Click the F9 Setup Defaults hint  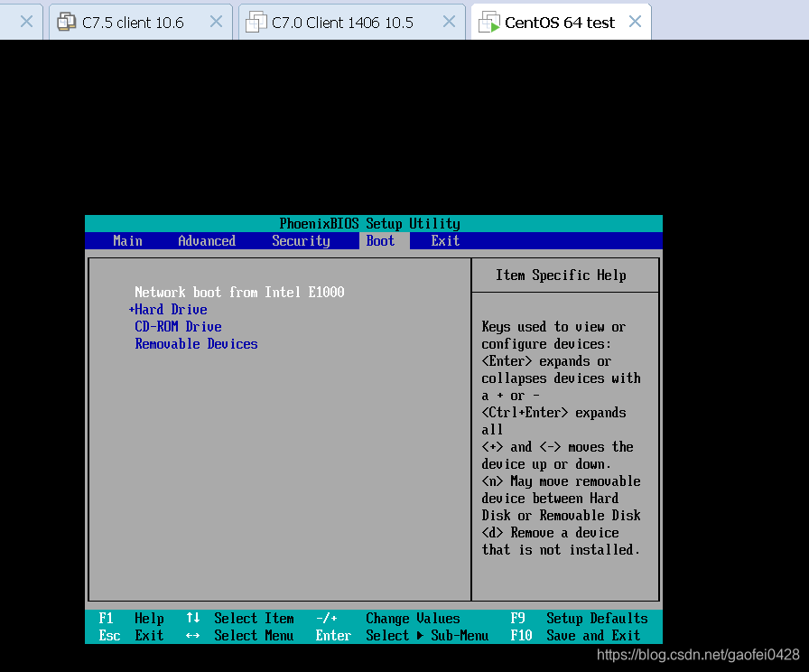pos(579,619)
